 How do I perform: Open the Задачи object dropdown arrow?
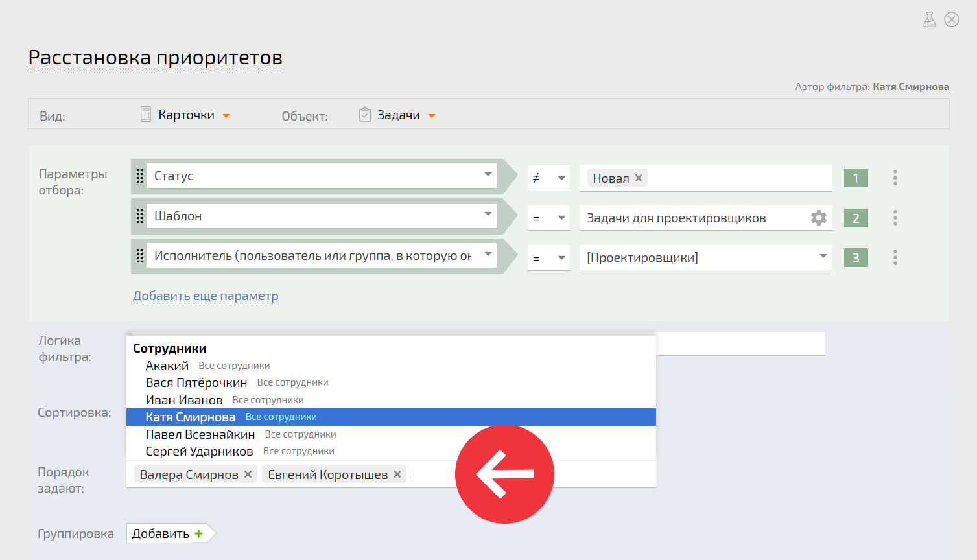432,116
